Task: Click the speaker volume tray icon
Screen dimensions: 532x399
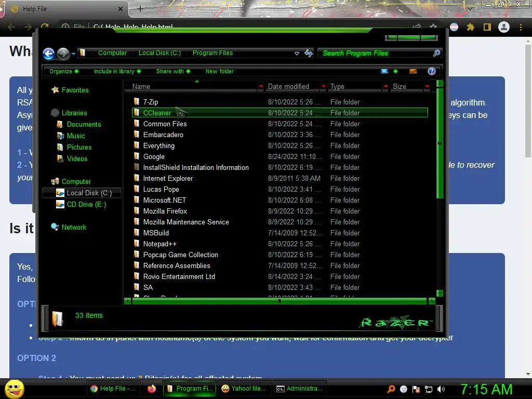Action: 441,389
